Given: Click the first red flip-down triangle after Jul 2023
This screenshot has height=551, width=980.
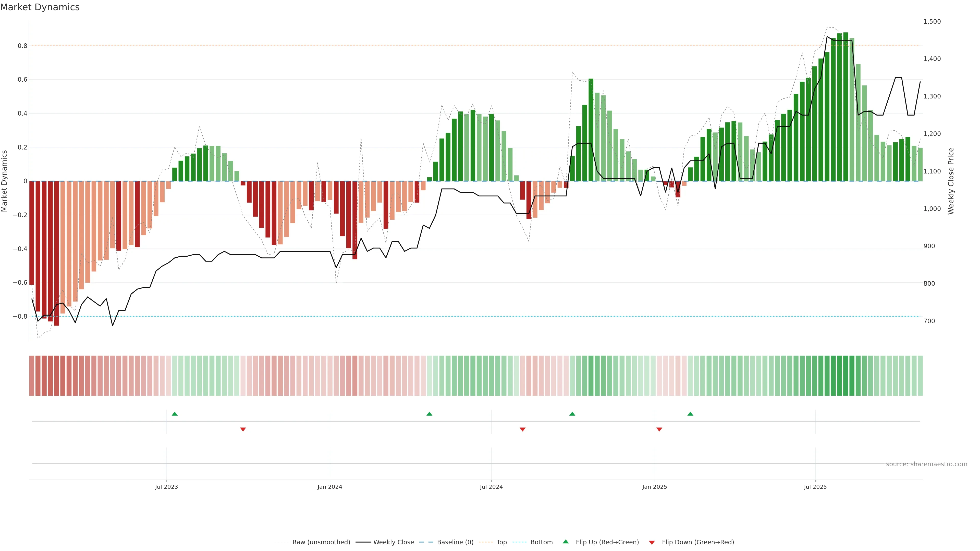Looking at the screenshot, I should 243,429.
